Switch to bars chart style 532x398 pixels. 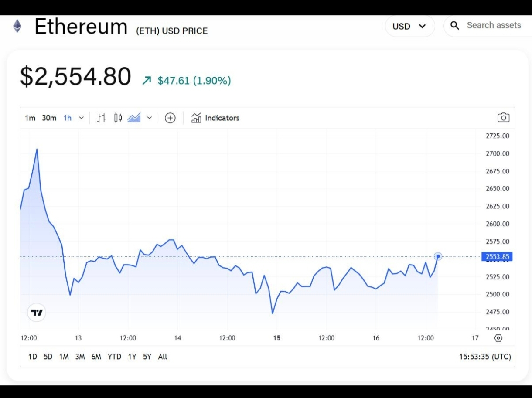(101, 118)
